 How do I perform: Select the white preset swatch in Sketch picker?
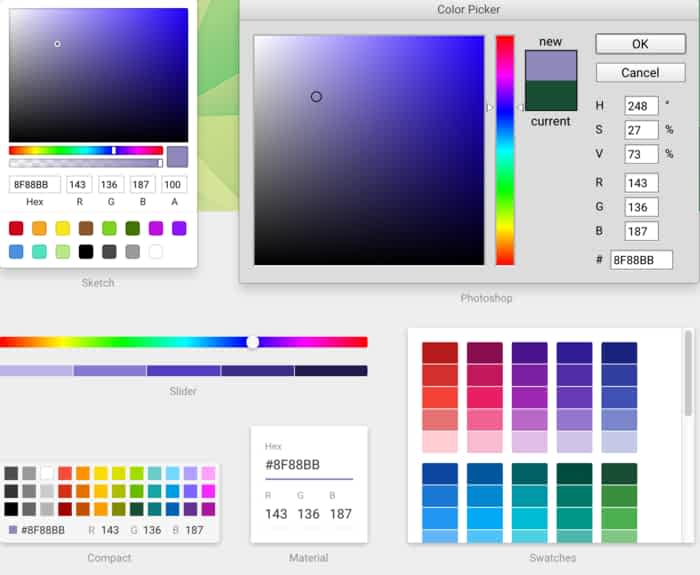[x=155, y=251]
